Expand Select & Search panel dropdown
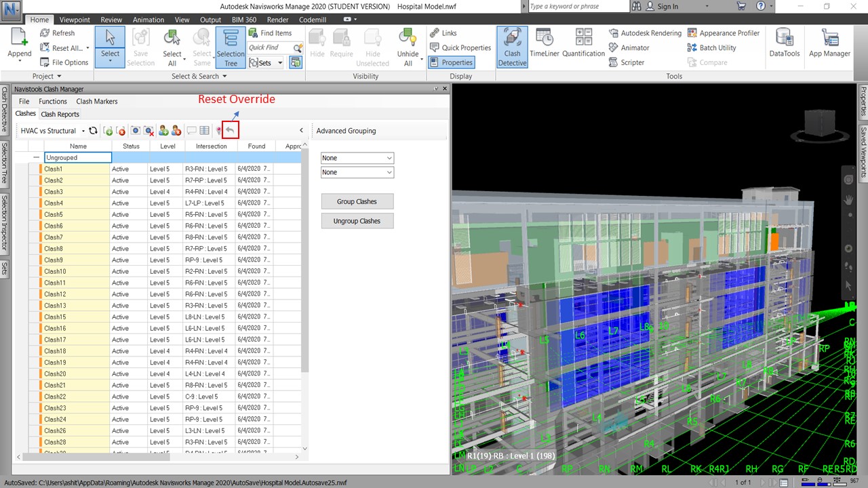This screenshot has width=868, height=488. click(199, 76)
